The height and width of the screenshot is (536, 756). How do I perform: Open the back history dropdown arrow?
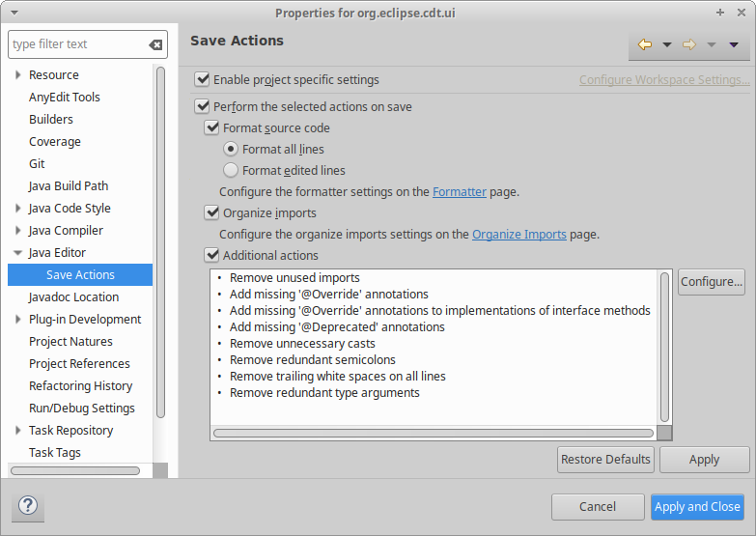666,44
